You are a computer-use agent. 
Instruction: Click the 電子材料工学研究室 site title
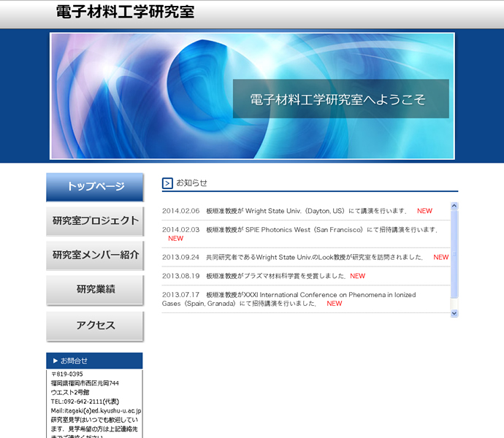click(125, 12)
